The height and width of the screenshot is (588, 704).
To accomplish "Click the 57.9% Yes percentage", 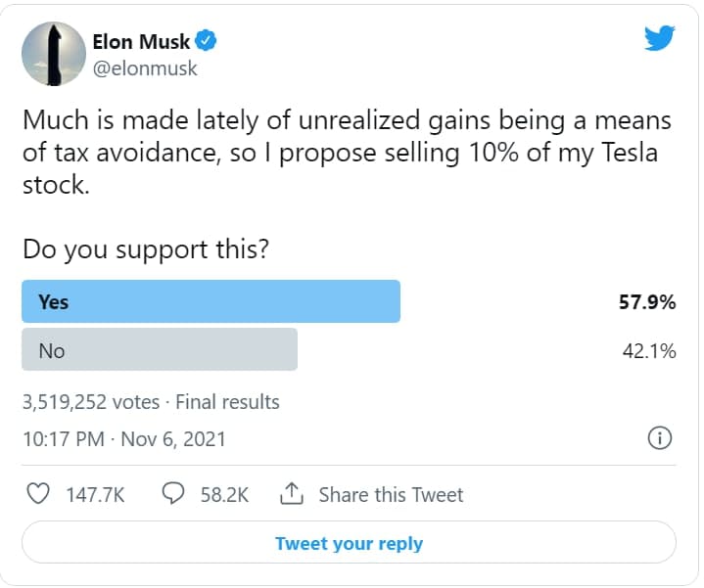I will (x=648, y=302).
